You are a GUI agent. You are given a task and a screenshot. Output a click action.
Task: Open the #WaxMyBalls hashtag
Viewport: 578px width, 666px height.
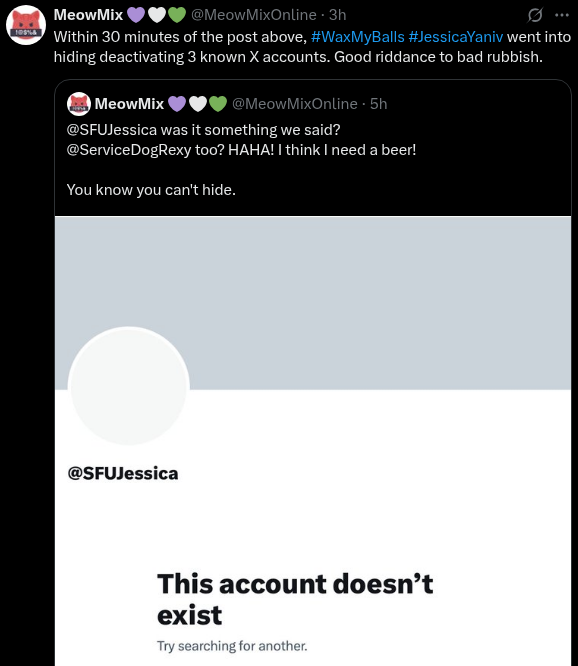[x=358, y=37]
